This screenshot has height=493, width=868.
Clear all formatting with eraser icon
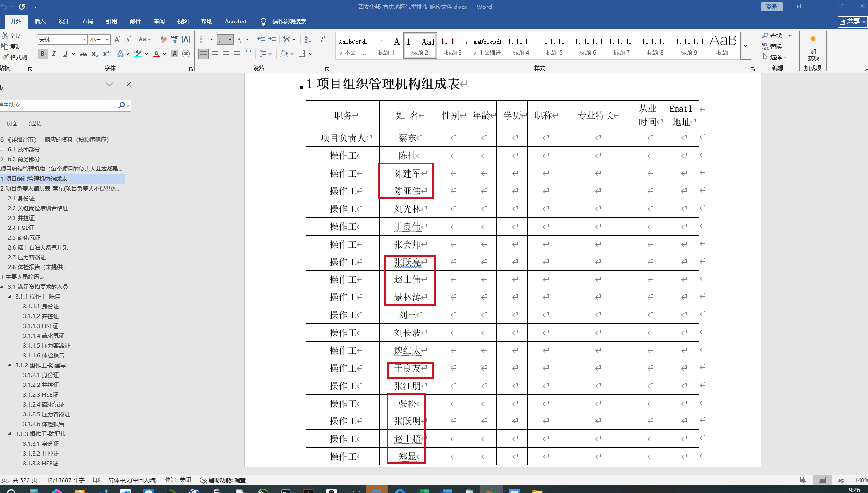[x=163, y=40]
